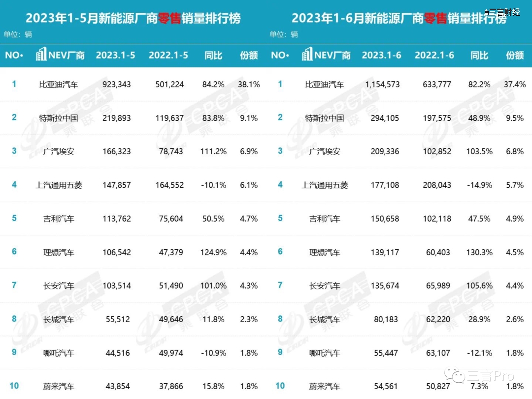Viewport: 532px width, 399px height.
Task: Select the value 135,674
Action: (x=385, y=286)
